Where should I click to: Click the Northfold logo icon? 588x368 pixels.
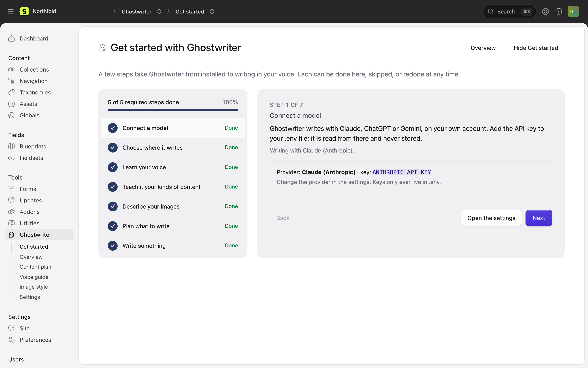24,11
